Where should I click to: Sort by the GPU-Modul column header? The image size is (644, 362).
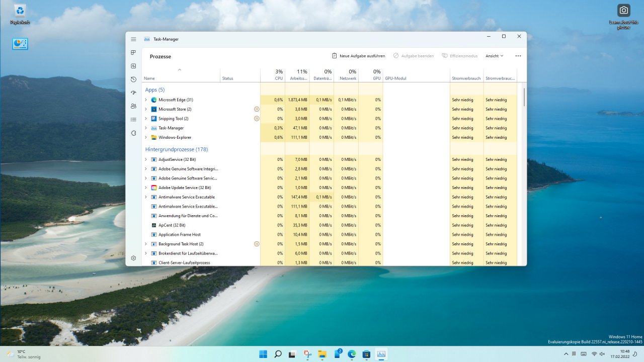(416, 75)
